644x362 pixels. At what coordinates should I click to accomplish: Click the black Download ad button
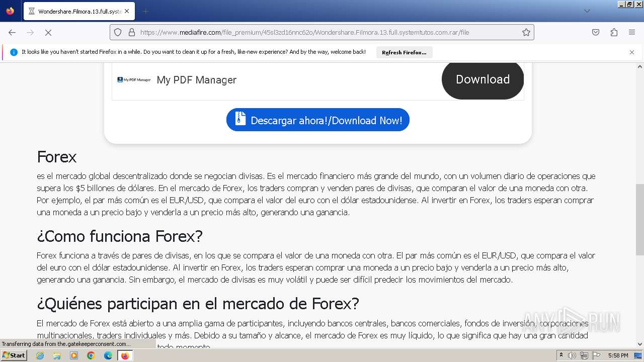pos(482,79)
